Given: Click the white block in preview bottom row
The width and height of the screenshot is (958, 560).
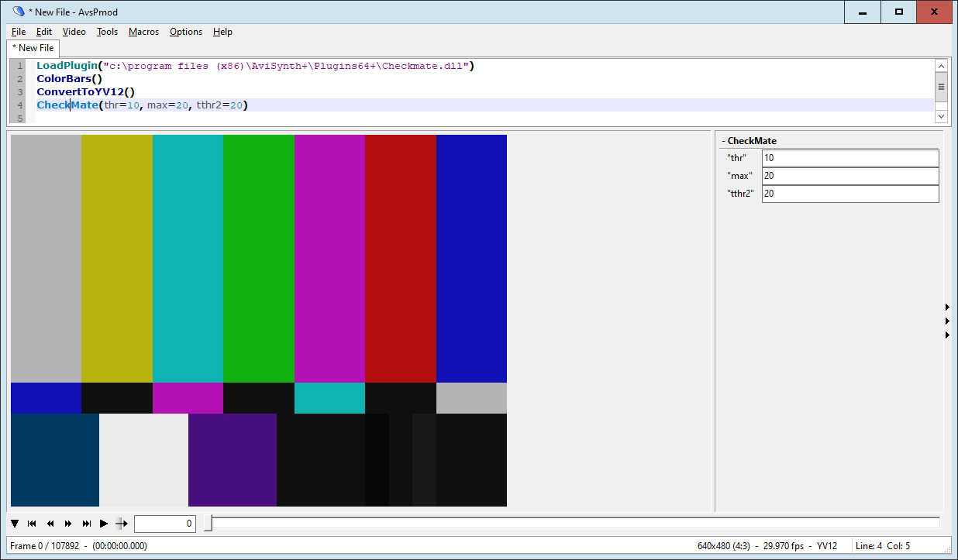Looking at the screenshot, I should tap(143, 460).
